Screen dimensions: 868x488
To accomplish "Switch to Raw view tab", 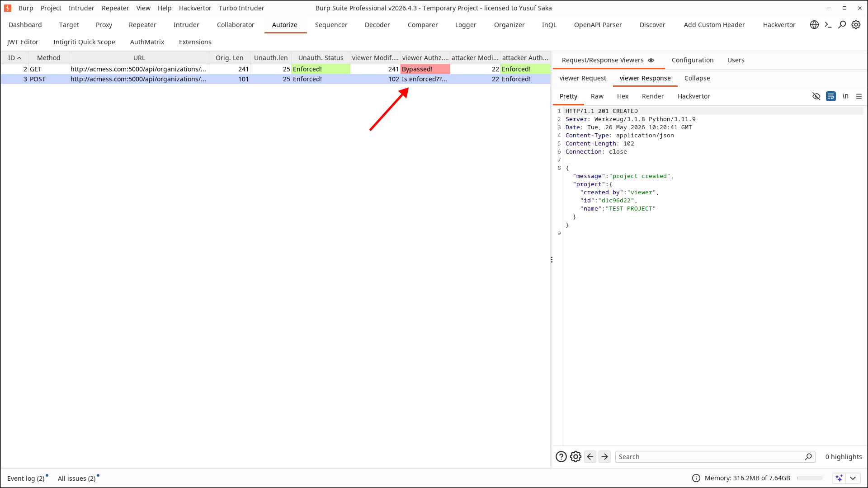I will [x=597, y=96].
